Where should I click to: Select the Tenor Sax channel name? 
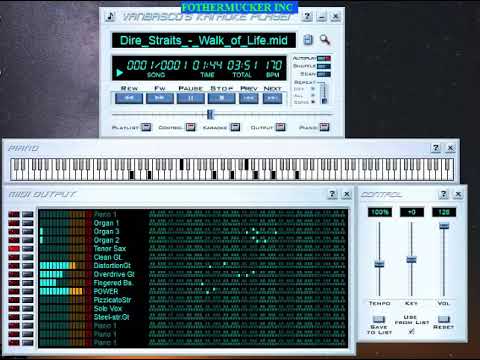click(110, 248)
